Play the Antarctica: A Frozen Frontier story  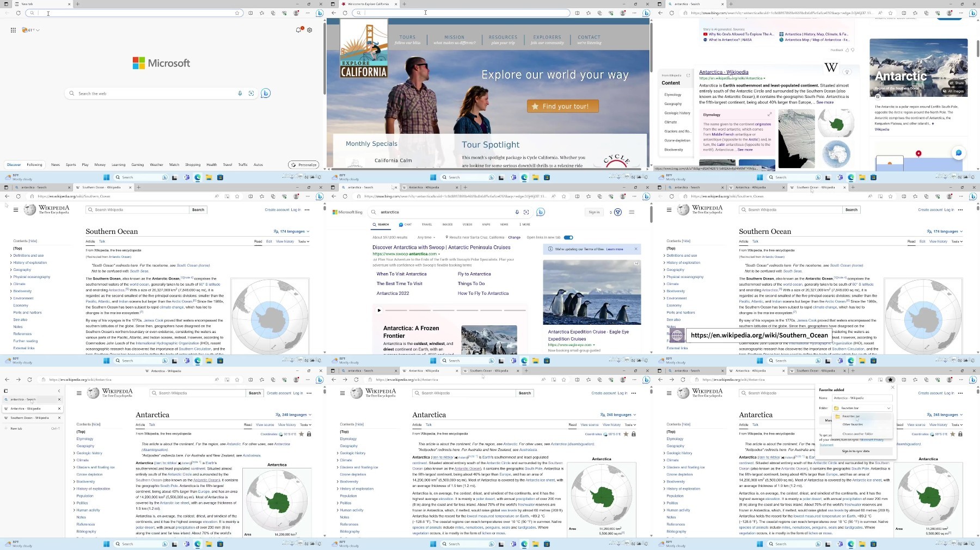(x=379, y=310)
